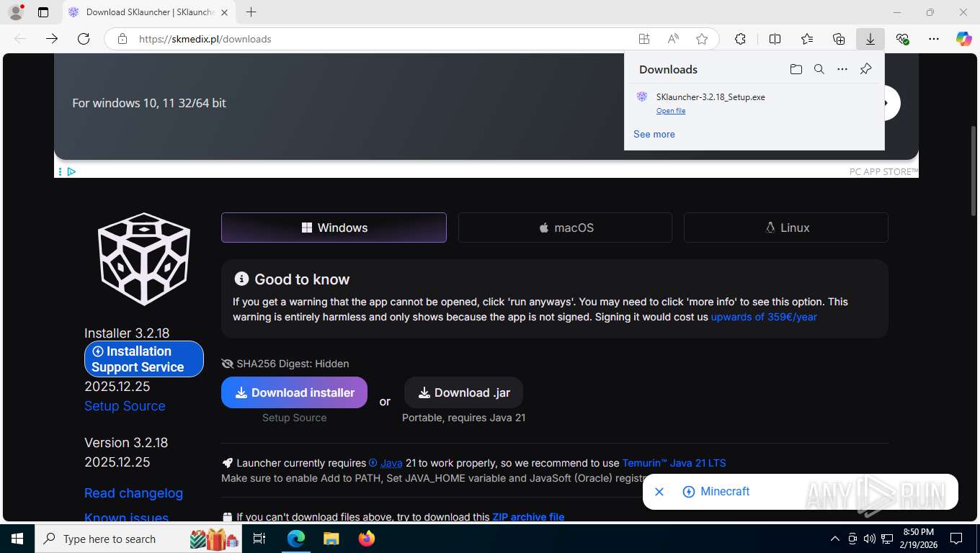
Task: Open the Available Apps icon in address bar
Action: point(643,39)
